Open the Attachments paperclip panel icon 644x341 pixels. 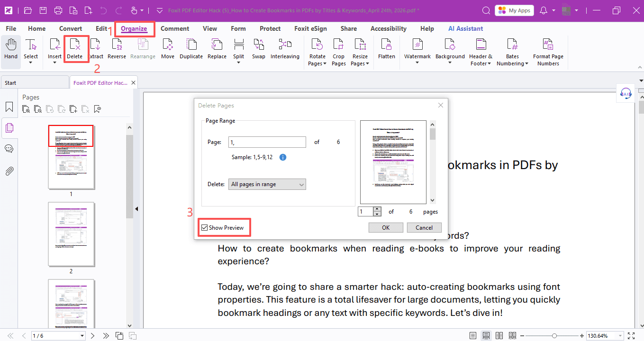pos(9,171)
